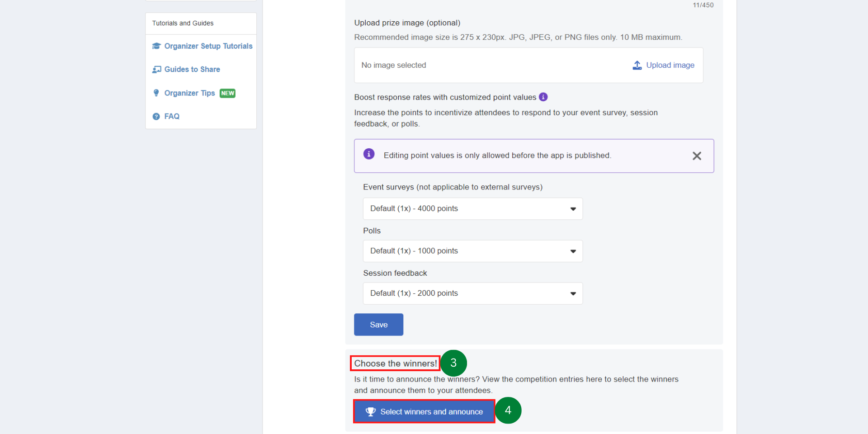Viewport: 868px width, 434px height.
Task: Click the info icon inside the publish notice
Action: coord(369,154)
